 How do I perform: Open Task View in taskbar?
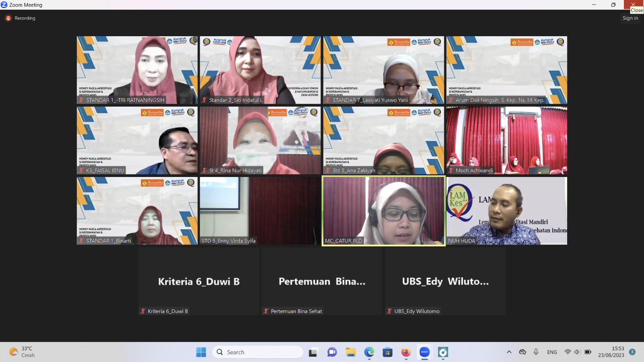coord(313,352)
